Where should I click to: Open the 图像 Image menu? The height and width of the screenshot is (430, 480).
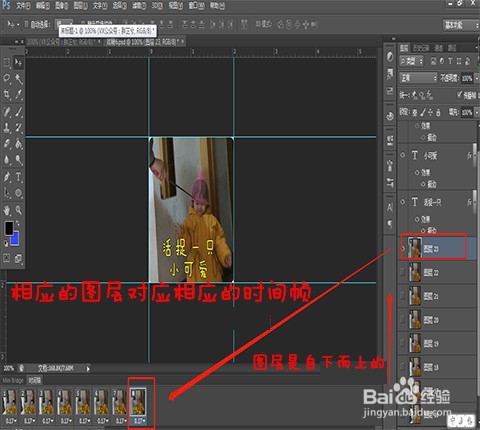point(62,6)
